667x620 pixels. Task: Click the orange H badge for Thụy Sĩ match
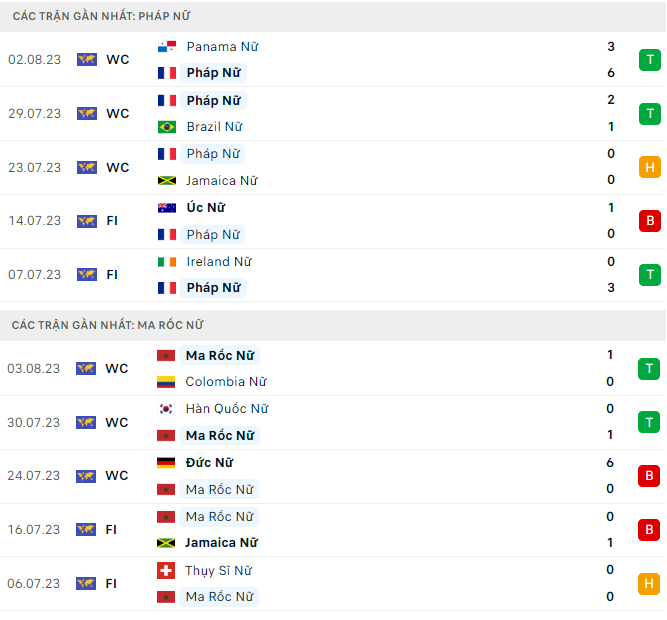(x=649, y=584)
